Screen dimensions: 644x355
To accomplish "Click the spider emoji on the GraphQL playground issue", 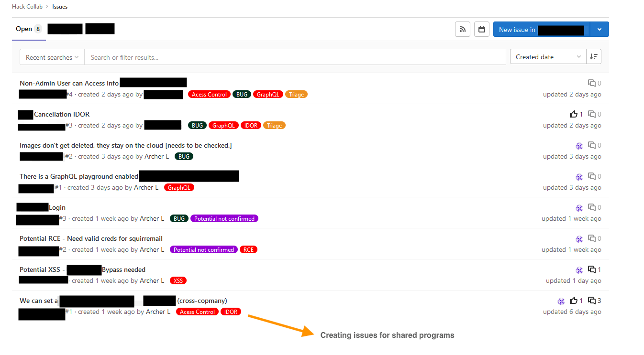I will (x=579, y=176).
